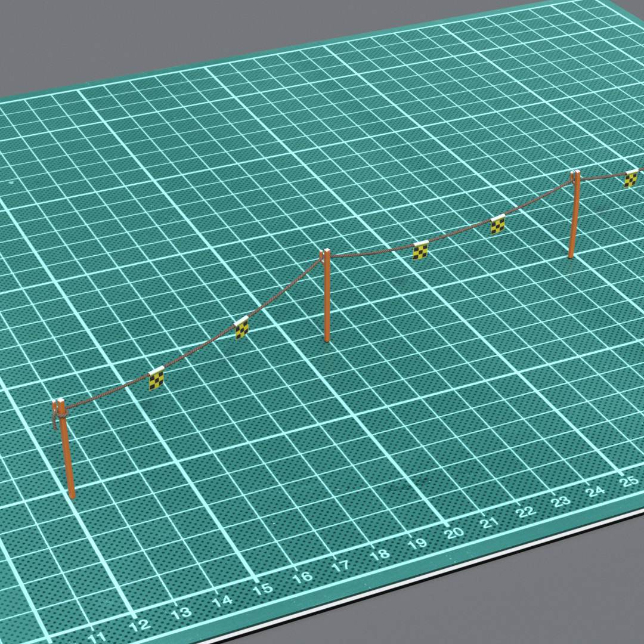
Task: Select the ruler label 13
Action: 182,614
